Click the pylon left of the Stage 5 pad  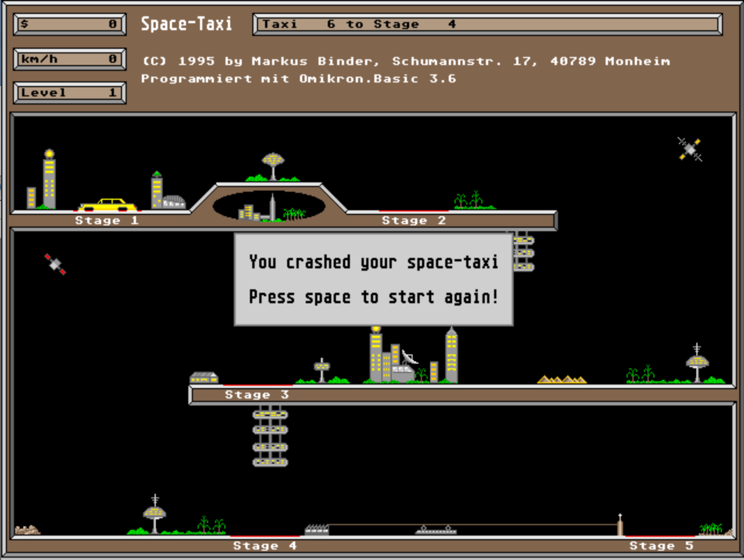(620, 525)
